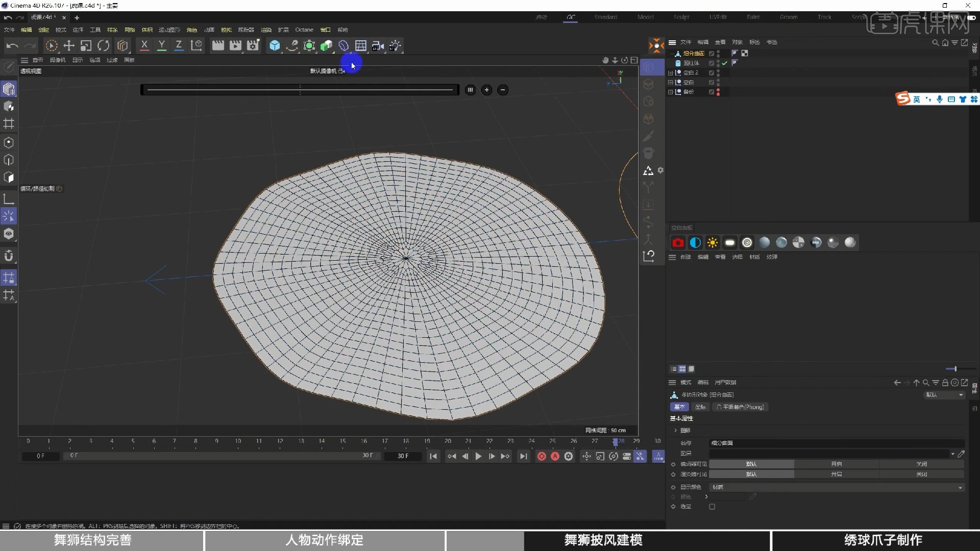Open the Octane menu in menu bar
This screenshot has height=551, width=980.
[304, 30]
